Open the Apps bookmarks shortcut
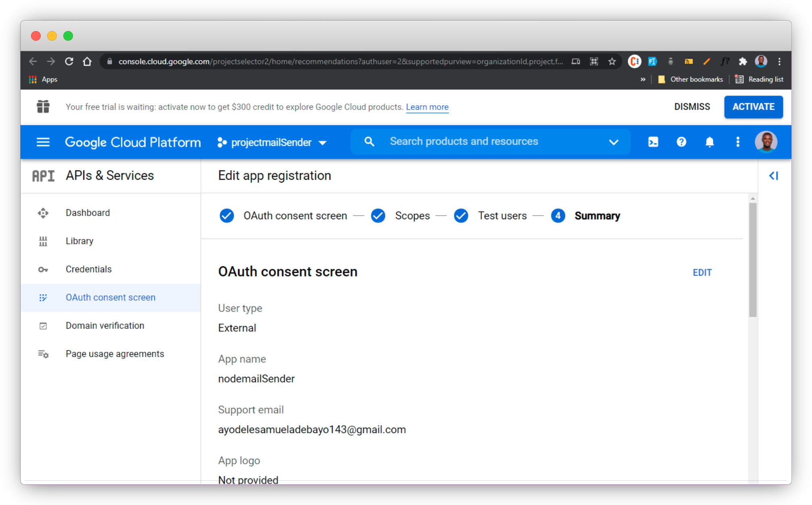 coord(44,79)
